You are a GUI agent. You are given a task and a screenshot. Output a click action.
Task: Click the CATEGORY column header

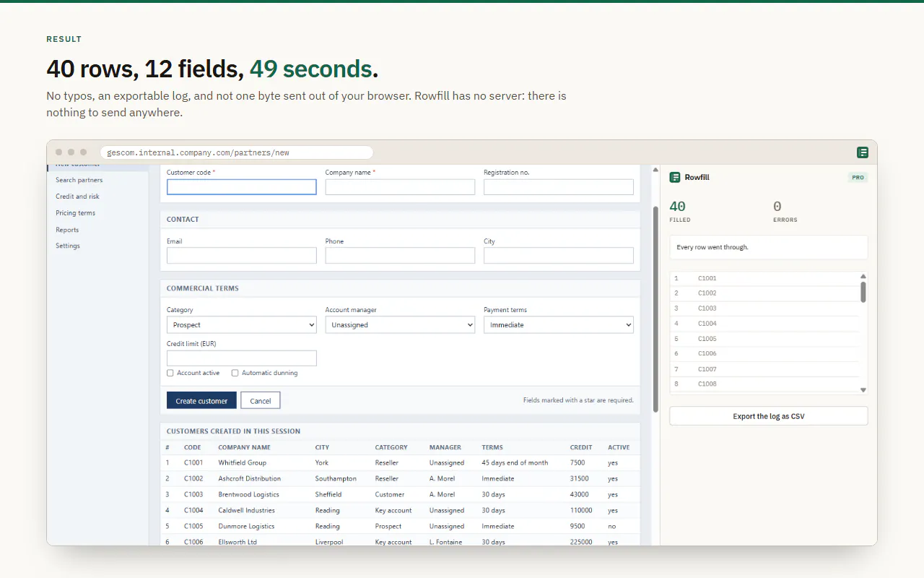391,447
